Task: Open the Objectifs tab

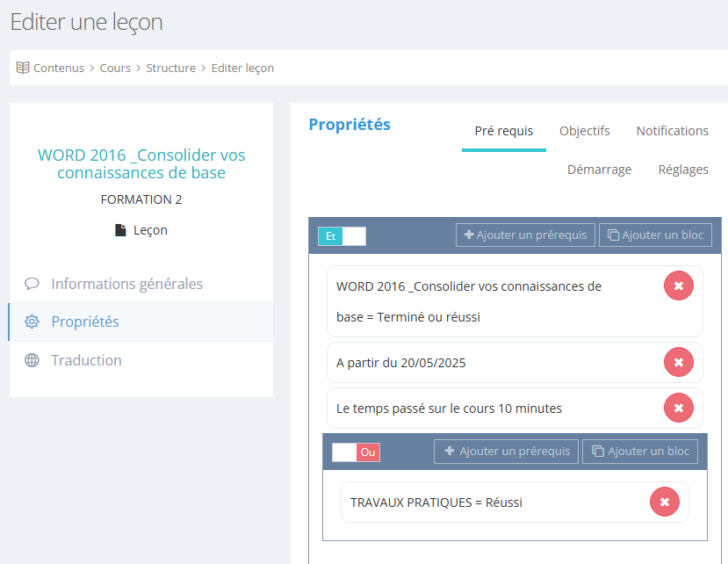Action: coord(584,131)
